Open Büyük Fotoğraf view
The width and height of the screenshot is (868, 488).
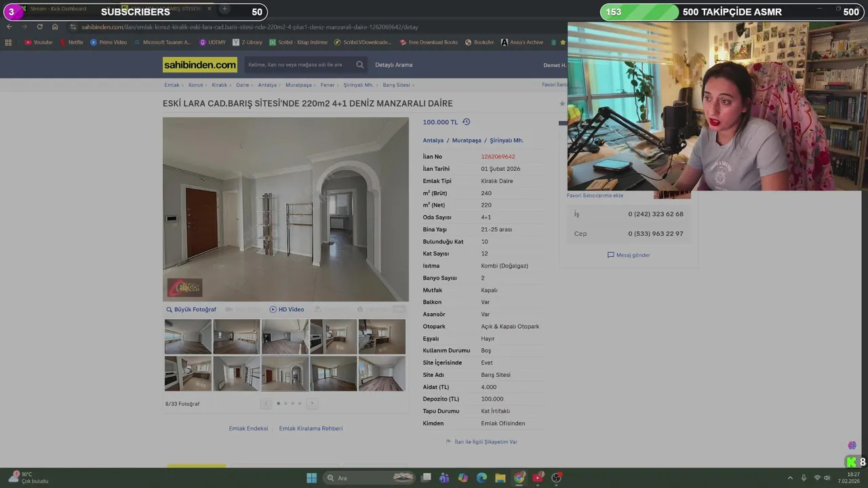(x=191, y=310)
